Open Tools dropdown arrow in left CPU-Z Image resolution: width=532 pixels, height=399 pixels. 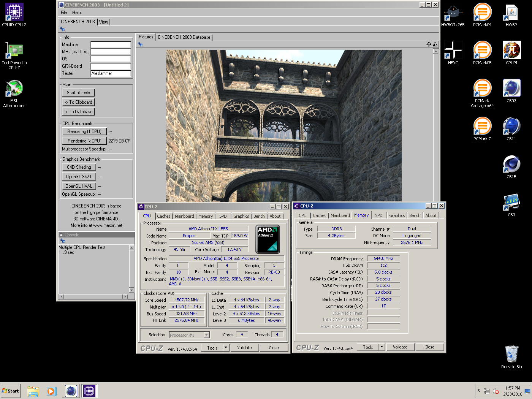[x=226, y=347]
